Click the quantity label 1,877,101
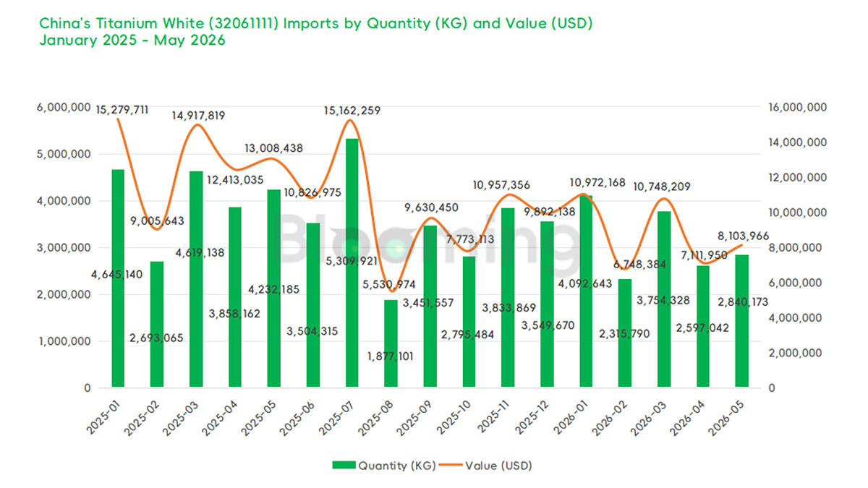Image resolution: width=868 pixels, height=488 pixels. (391, 356)
